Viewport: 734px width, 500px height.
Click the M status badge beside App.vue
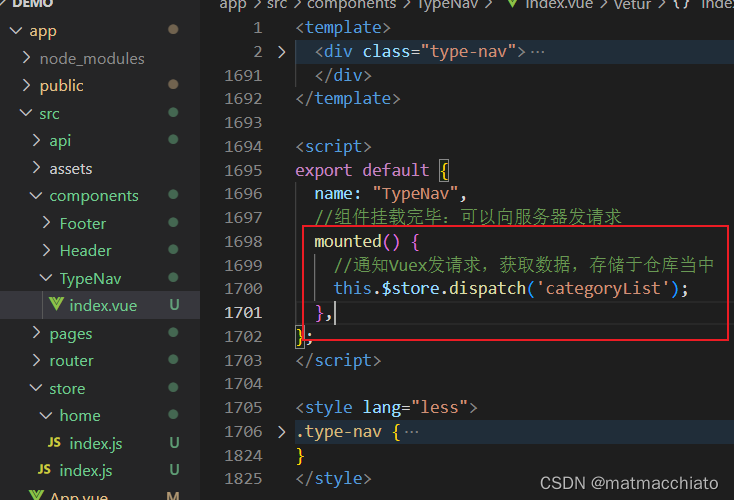(173, 495)
